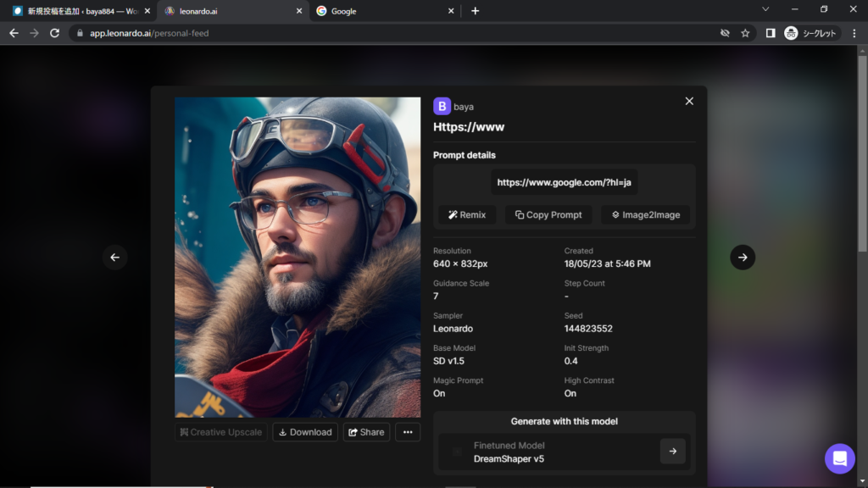Open the three-dot more options menu
Viewport: 868px width, 488px height.
[x=408, y=432]
